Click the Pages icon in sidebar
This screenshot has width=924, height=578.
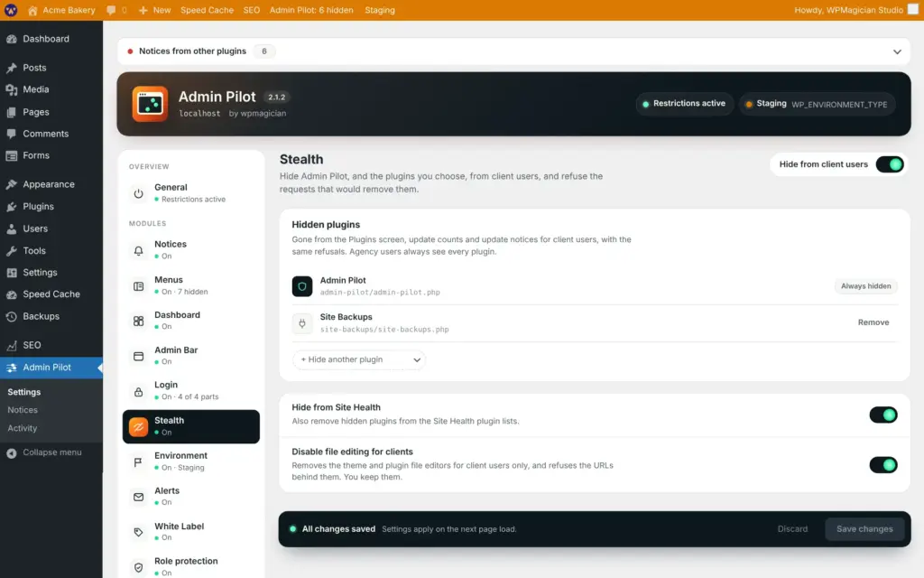coord(12,112)
